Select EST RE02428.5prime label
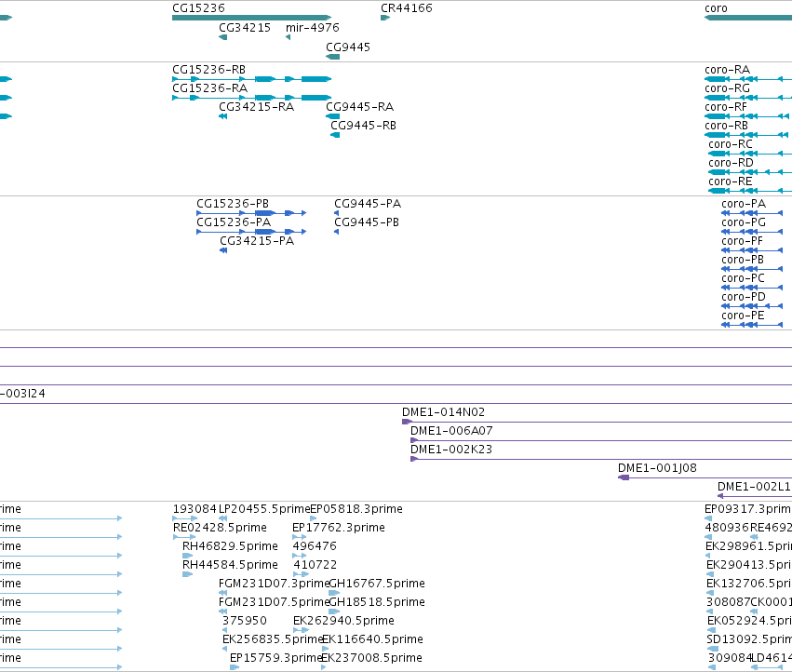The width and height of the screenshot is (792, 672). coord(220,528)
